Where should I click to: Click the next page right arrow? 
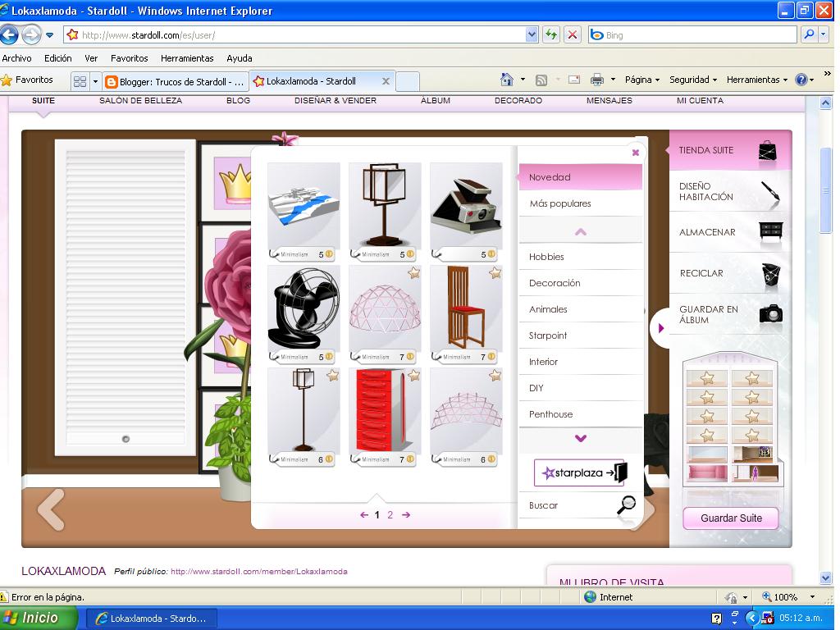click(x=406, y=515)
